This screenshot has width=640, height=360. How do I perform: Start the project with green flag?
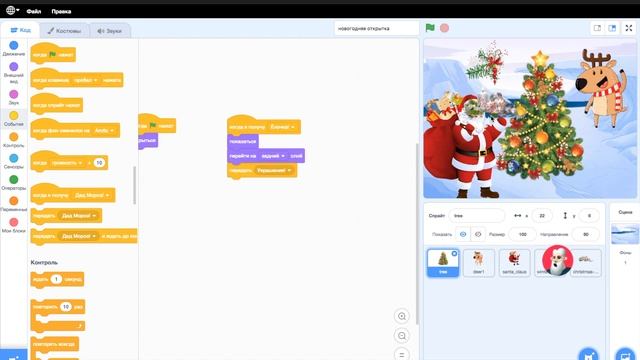tap(430, 28)
